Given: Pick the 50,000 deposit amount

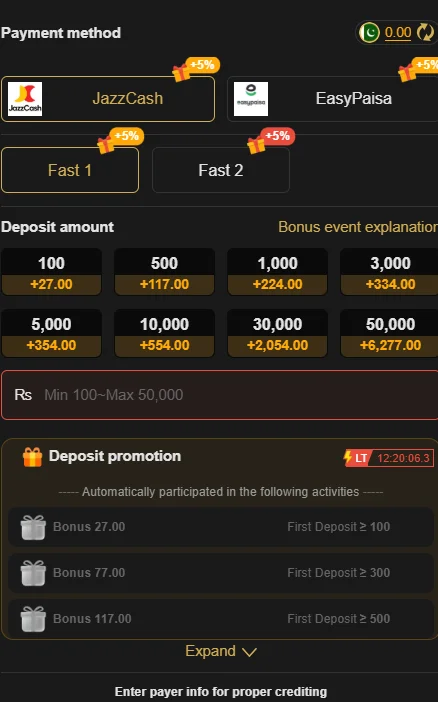Looking at the screenshot, I should [389, 334].
